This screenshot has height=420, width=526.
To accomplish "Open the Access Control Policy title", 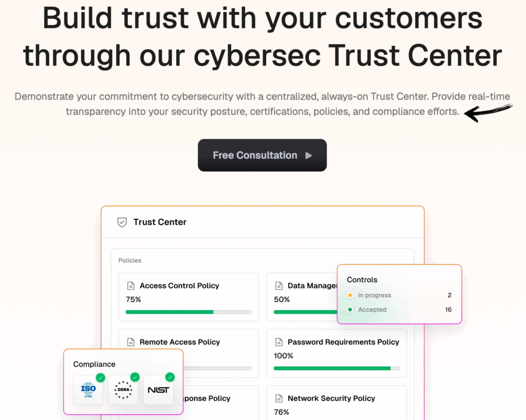I will (179, 286).
